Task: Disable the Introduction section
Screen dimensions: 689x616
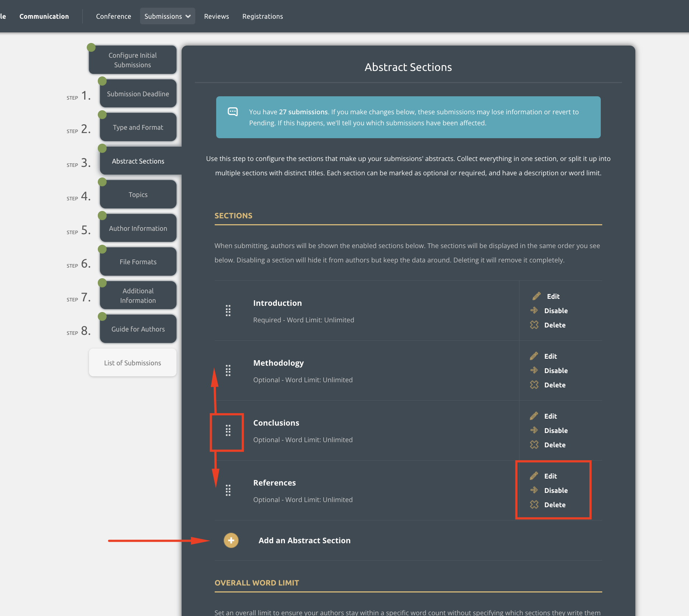Action: (555, 311)
